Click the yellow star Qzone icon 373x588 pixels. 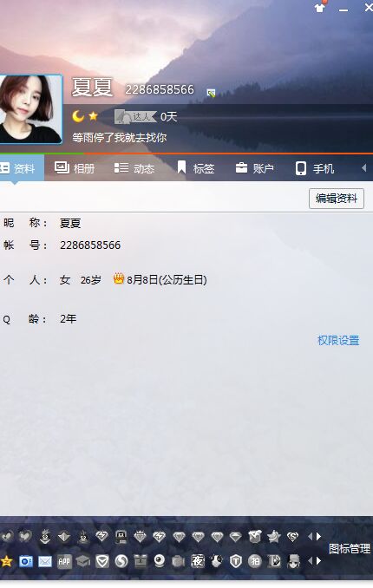point(6,561)
